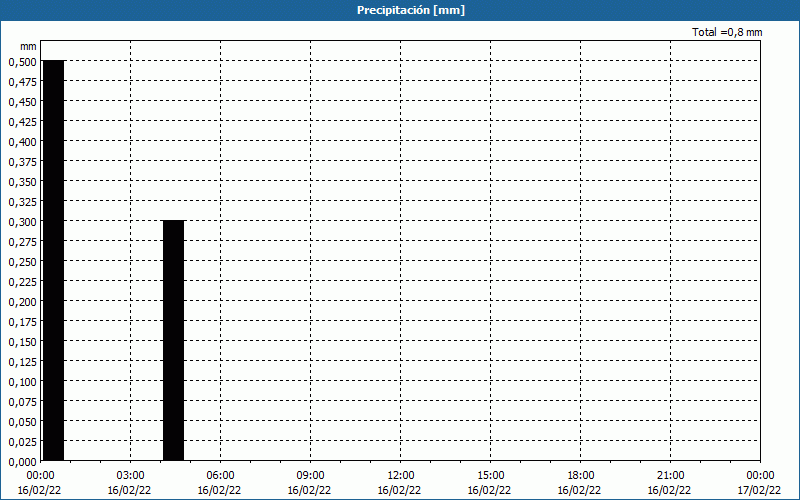Screen dimensions: 800x500
Task: Click the 17/02/22 date label
Action: click(x=759, y=490)
